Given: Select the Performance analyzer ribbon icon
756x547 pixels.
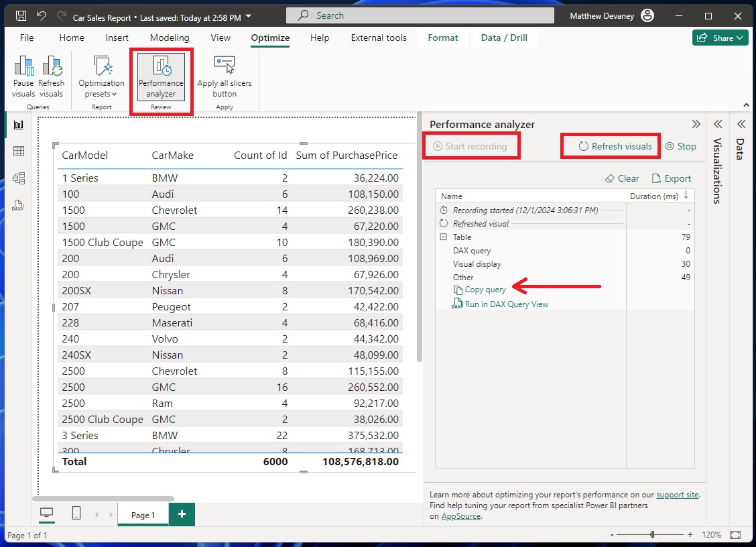Looking at the screenshot, I should pyautogui.click(x=161, y=75).
